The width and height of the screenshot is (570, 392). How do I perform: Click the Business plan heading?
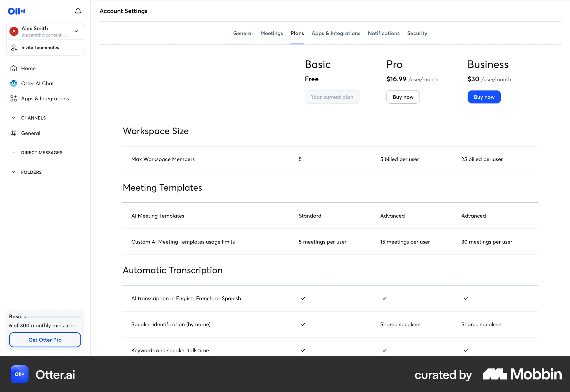(488, 64)
